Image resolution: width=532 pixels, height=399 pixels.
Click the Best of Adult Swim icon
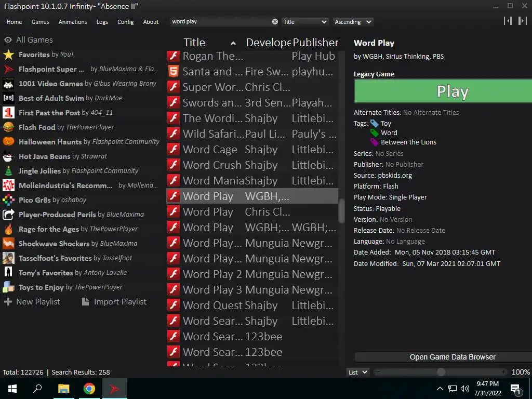click(8, 98)
